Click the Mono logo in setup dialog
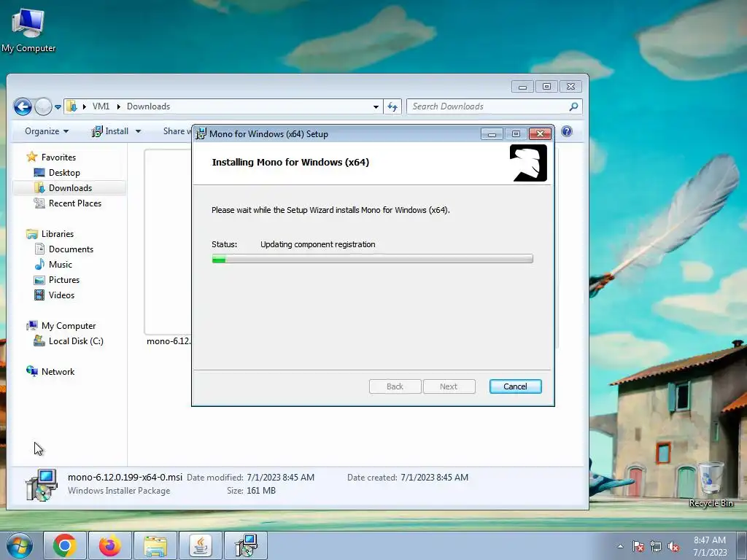This screenshot has width=747, height=560. click(528, 163)
